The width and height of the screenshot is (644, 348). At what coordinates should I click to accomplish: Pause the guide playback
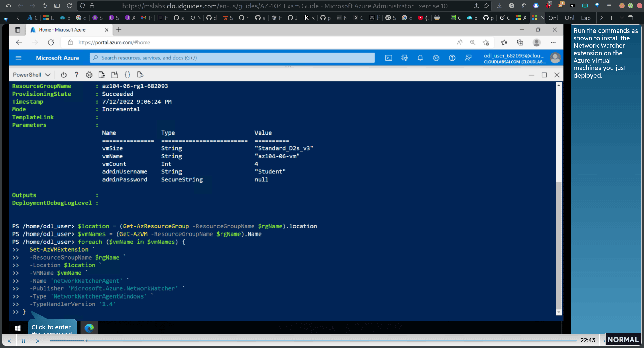coord(23,341)
